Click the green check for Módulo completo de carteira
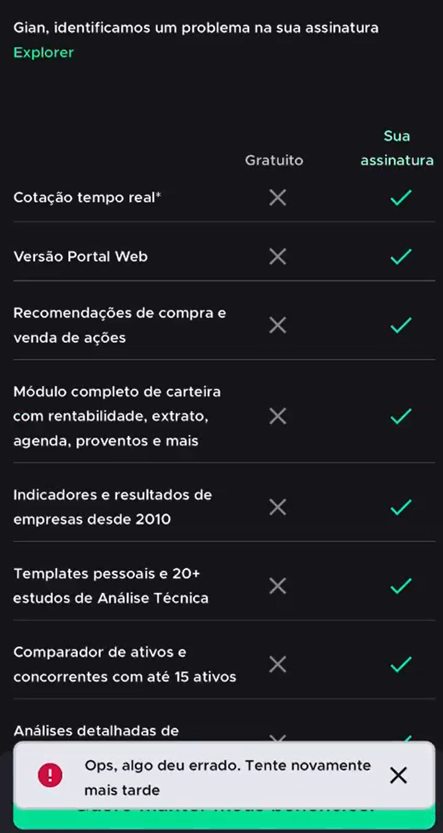443x833 pixels. (x=401, y=416)
